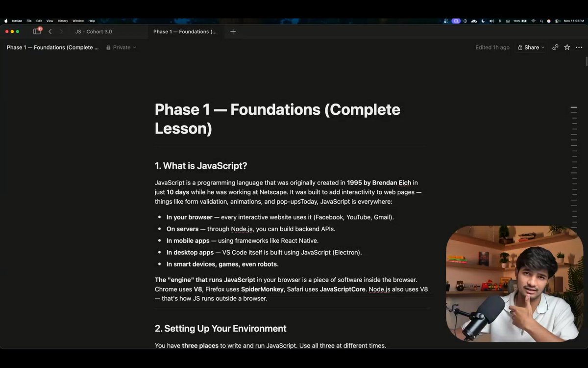The image size is (588, 368).
Task: Copy the page link with the chain icon
Action: [x=555, y=47]
